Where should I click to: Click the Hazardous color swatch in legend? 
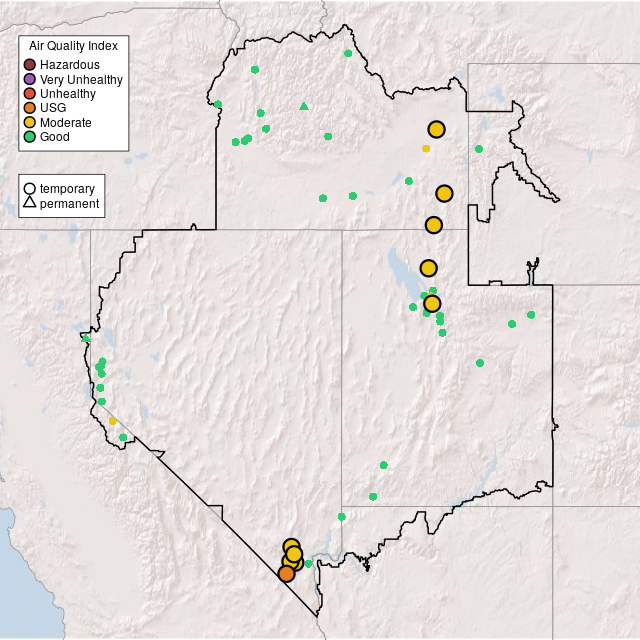tap(30, 65)
